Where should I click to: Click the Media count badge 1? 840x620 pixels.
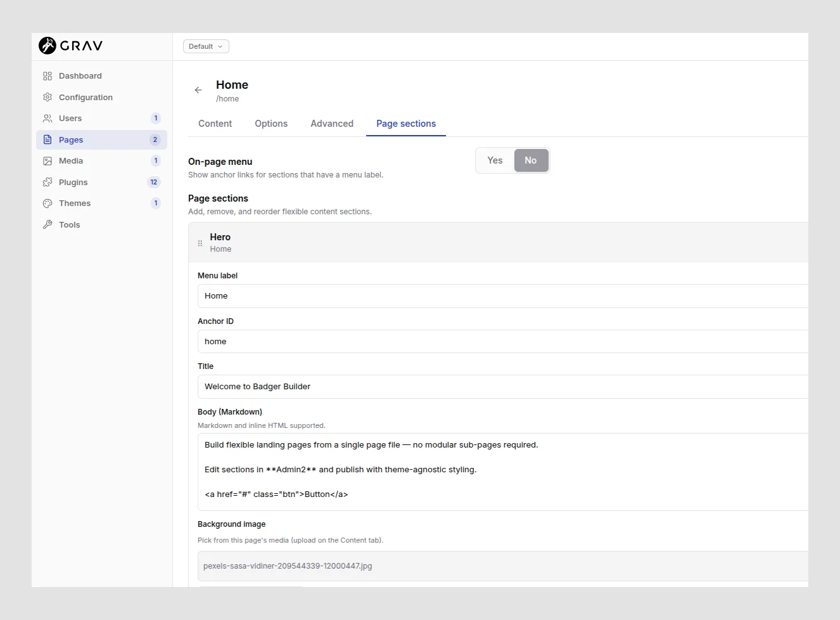156,161
